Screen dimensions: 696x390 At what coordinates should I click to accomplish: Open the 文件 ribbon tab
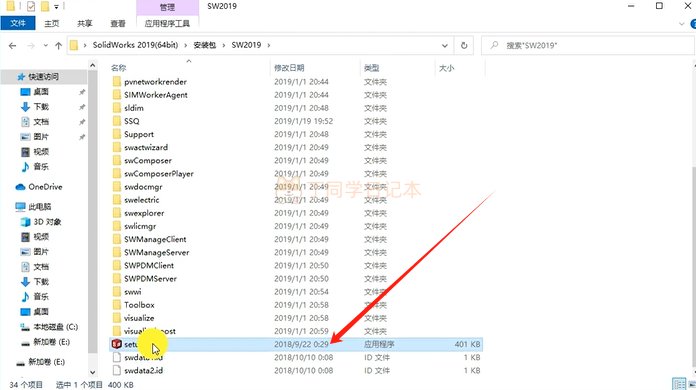(x=18, y=23)
